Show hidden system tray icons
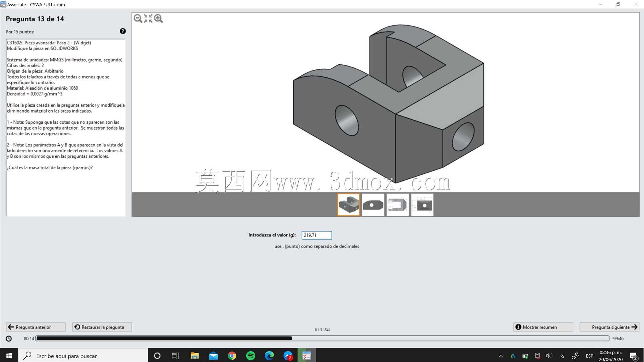644x362 pixels. 501,356
